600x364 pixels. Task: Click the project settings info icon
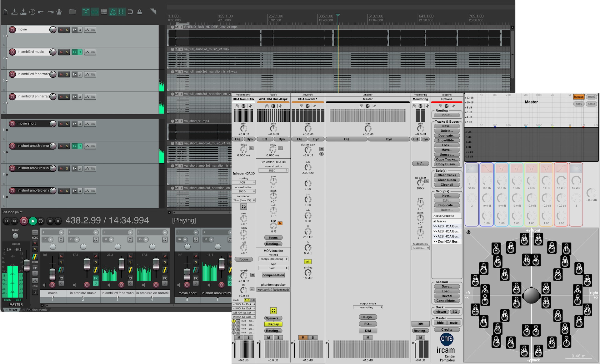tap(32, 12)
